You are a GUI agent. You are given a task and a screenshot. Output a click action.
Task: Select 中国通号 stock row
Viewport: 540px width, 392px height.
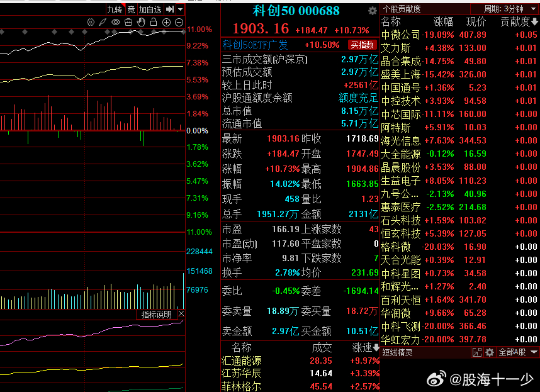tap(459, 87)
